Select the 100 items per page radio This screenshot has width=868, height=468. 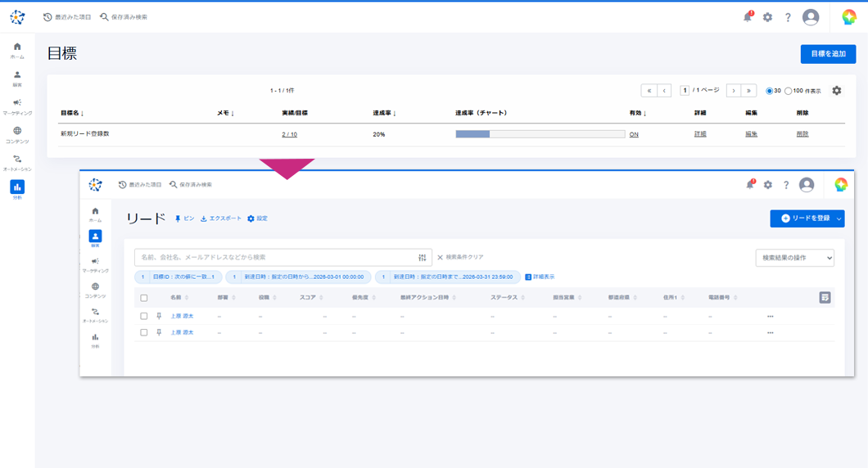(x=789, y=91)
